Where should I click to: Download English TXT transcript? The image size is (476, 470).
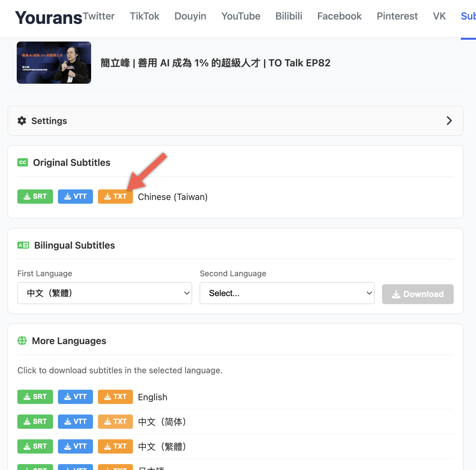click(x=115, y=397)
